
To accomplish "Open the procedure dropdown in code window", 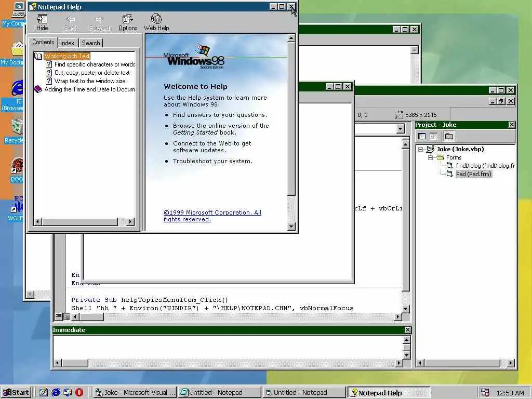I will 401,129.
